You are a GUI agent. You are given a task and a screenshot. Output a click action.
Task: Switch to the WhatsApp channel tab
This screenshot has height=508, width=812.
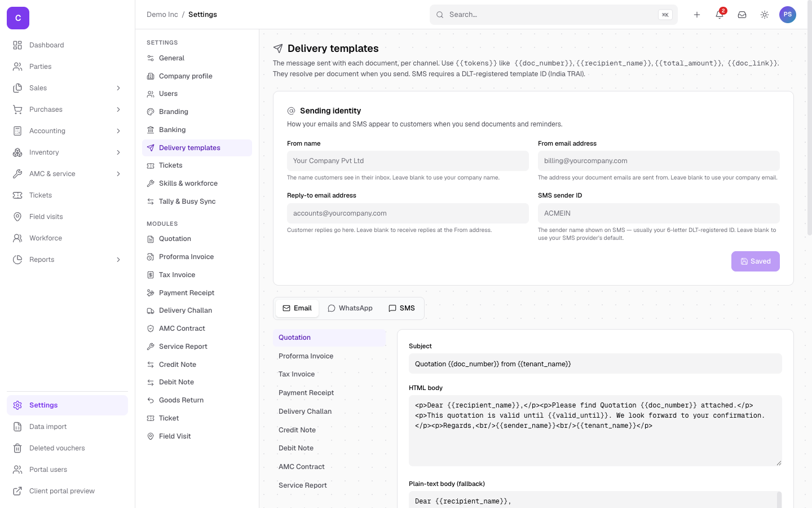click(x=350, y=308)
